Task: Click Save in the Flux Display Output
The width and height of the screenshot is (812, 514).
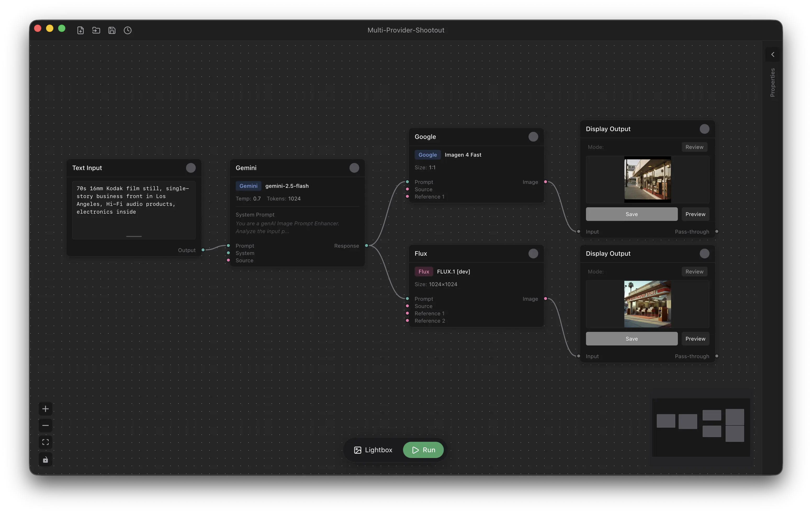Action: coord(631,339)
